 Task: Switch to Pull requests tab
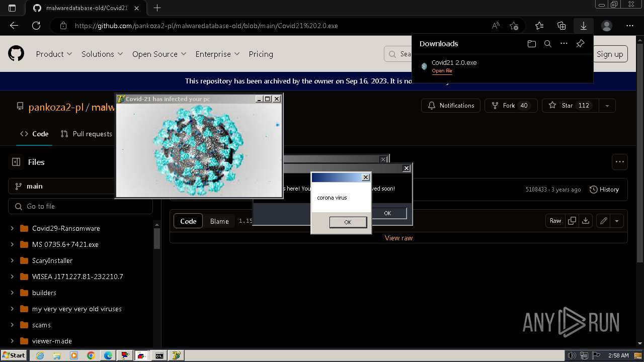pos(86,134)
